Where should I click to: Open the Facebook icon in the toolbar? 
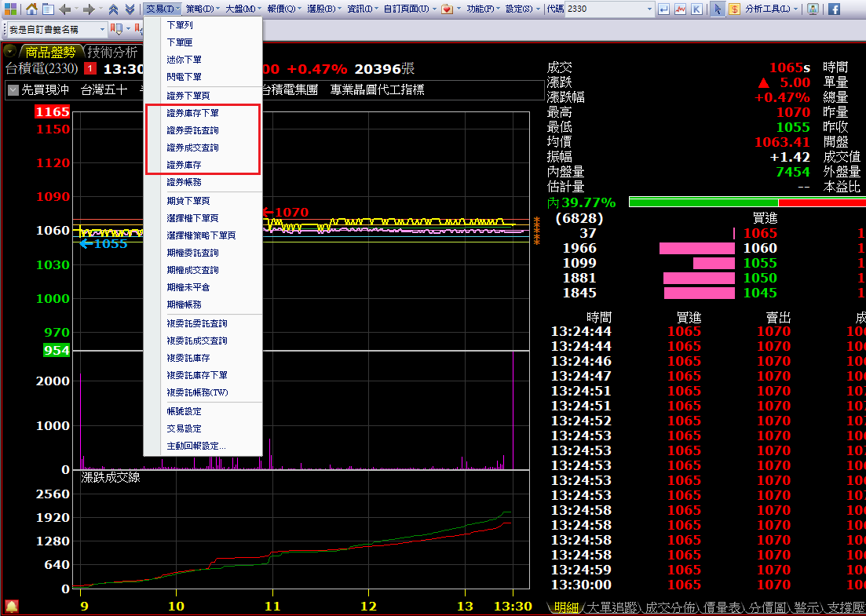click(834, 9)
